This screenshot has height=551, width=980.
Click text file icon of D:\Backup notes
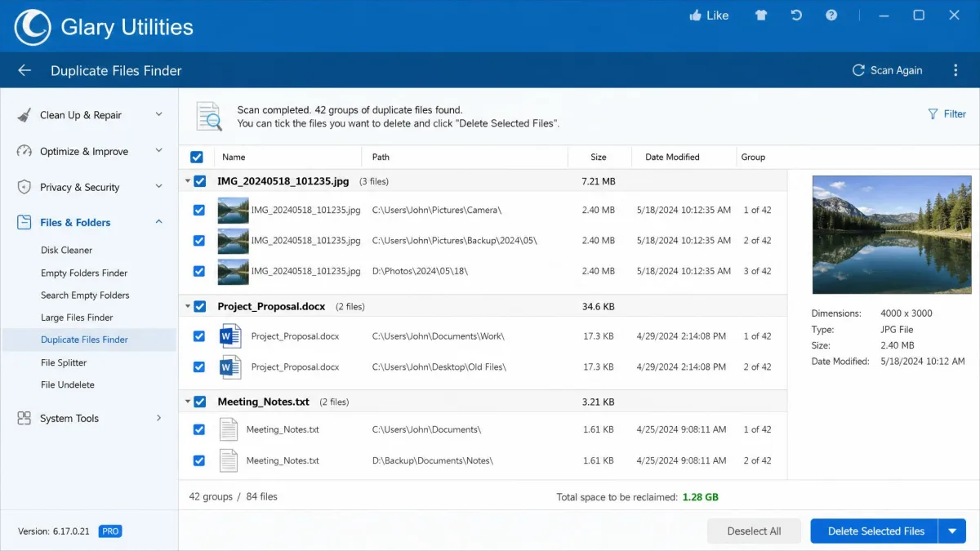[229, 460]
